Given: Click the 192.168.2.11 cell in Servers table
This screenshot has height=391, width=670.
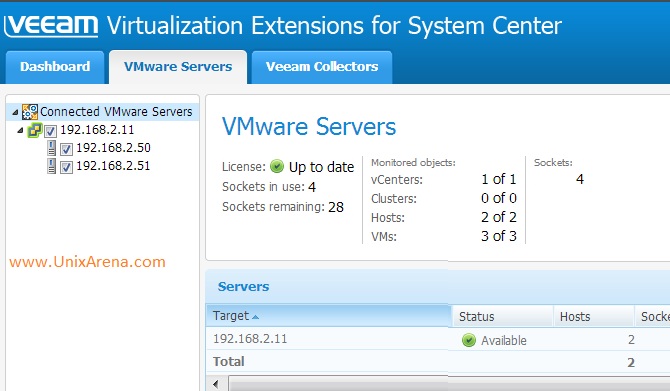Looking at the screenshot, I should [x=250, y=339].
